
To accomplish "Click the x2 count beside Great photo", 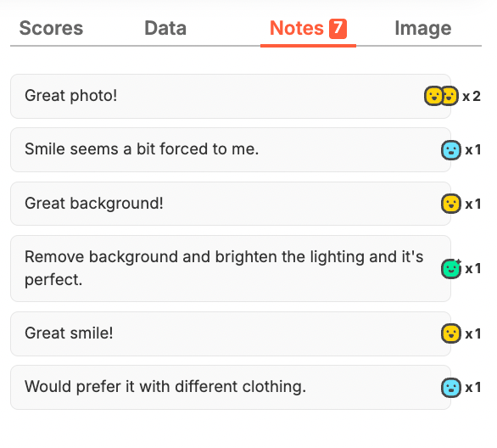I will click(472, 97).
